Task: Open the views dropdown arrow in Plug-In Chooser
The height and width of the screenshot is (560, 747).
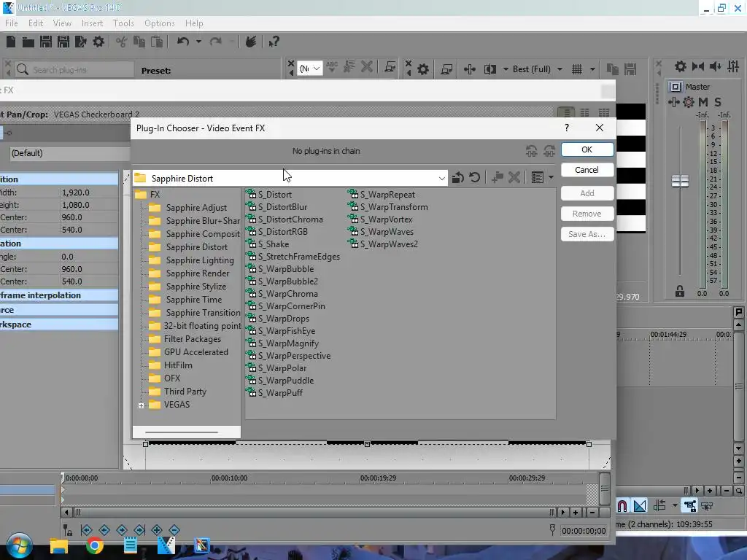Action: coord(551,178)
